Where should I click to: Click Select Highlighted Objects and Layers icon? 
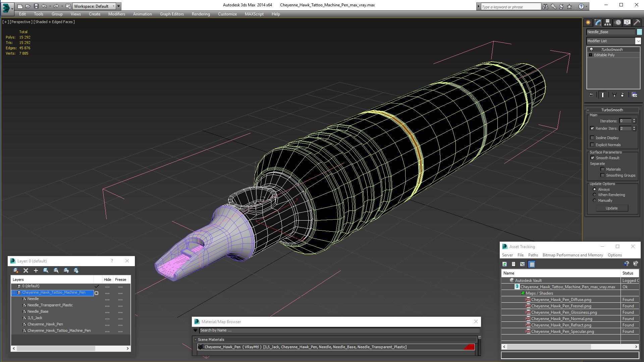[46, 270]
